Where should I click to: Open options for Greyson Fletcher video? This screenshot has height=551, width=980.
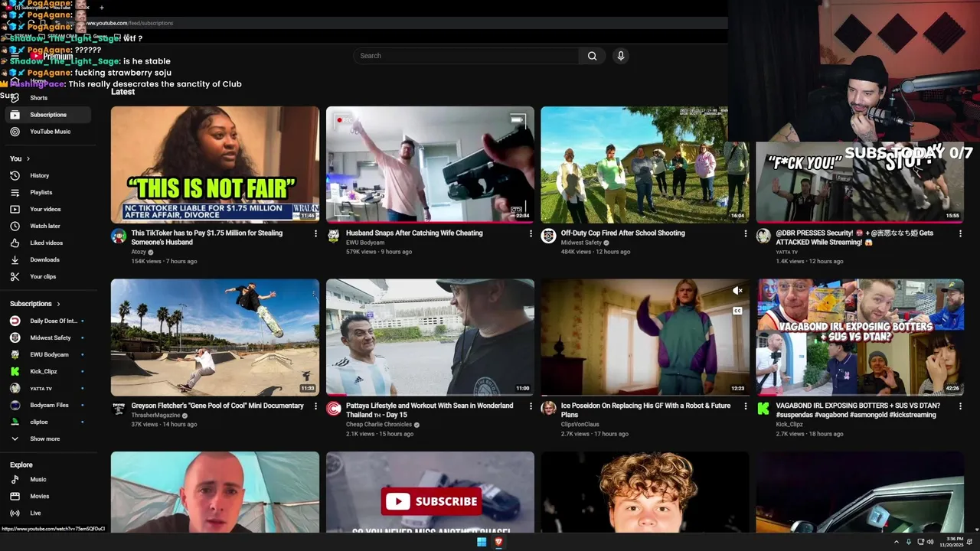[x=315, y=406]
